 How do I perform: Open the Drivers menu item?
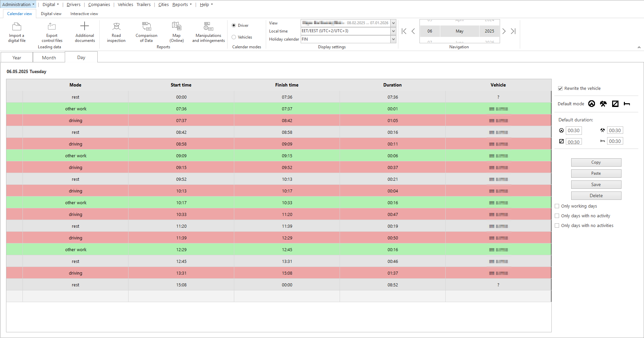tap(73, 4)
